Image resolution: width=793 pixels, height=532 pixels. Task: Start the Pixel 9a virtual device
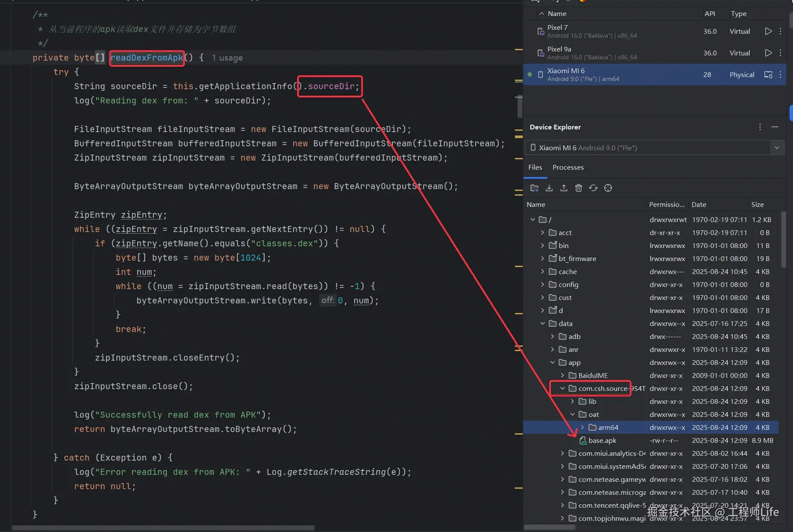768,53
